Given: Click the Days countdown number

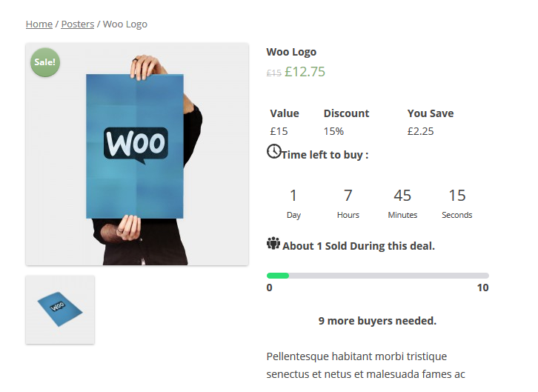Looking at the screenshot, I should tap(293, 196).
